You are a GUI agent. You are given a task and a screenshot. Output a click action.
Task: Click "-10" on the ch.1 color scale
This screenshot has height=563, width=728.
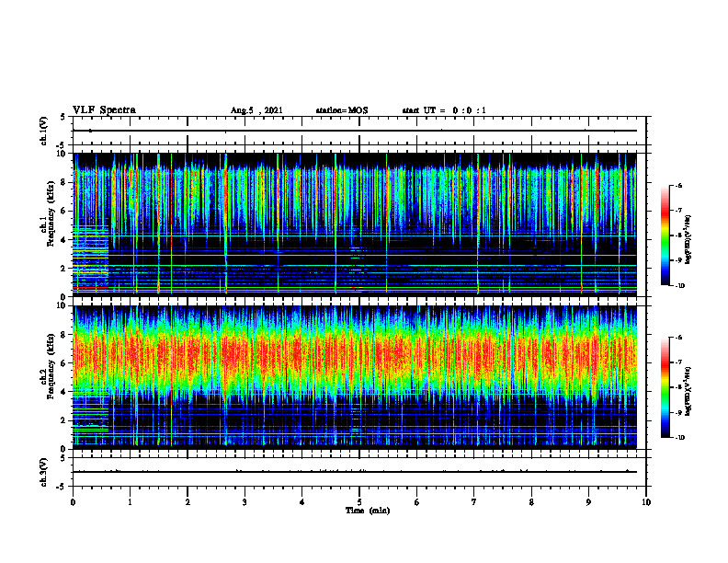(x=680, y=286)
